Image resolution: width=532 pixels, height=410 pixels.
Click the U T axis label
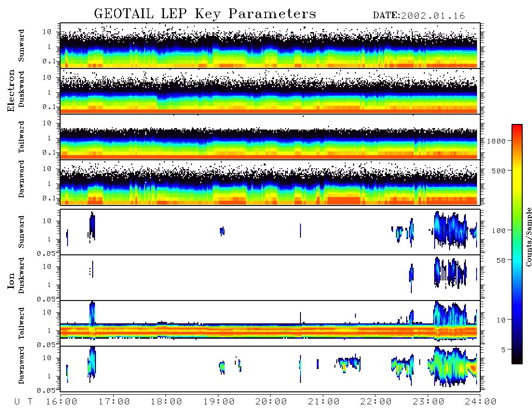tap(23, 402)
